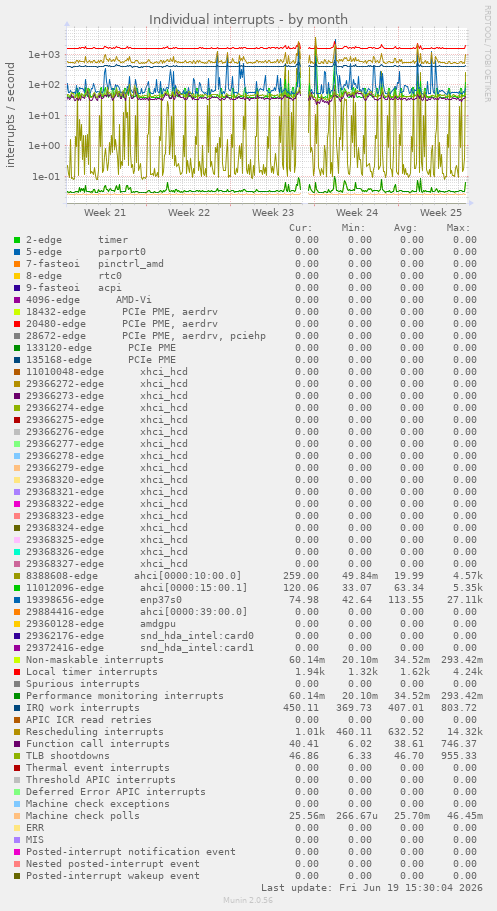
Task: Click the Avg column header
Action: (406, 228)
